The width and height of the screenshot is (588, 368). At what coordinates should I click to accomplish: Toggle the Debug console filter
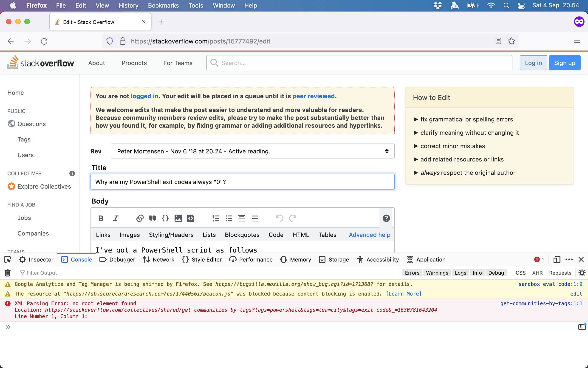(x=496, y=273)
